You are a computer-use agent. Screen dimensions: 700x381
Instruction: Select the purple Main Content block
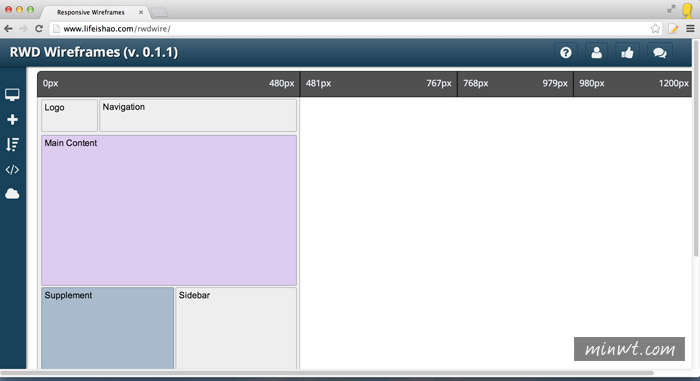click(169, 210)
